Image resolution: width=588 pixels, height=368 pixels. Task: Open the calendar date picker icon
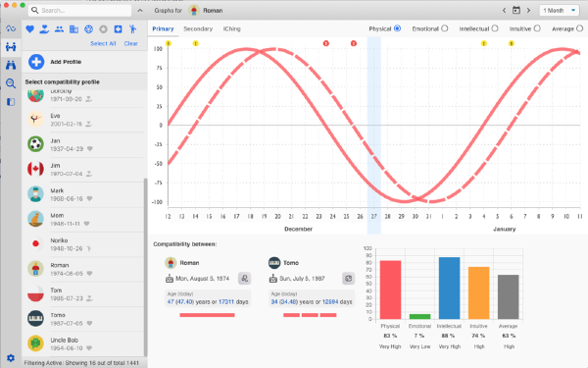tap(516, 10)
